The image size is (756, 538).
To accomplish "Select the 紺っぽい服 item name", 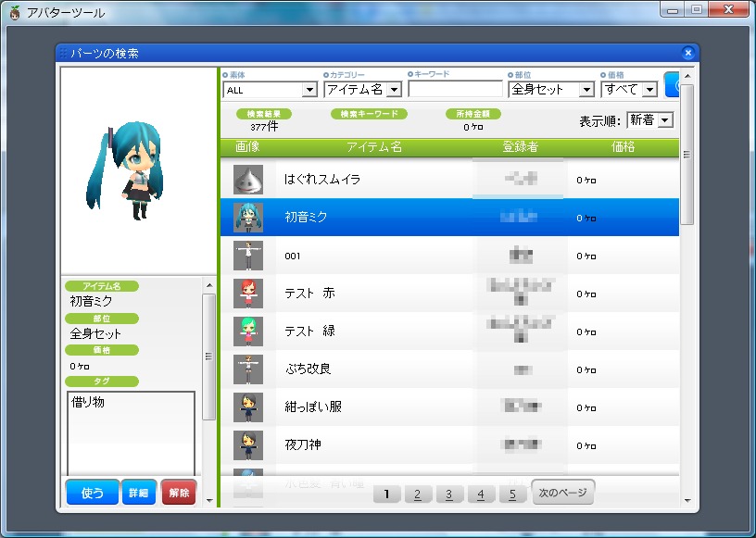I will (313, 407).
